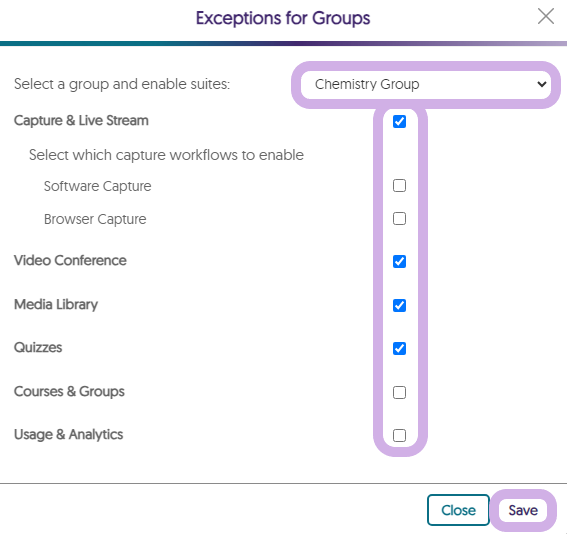Click the group selector chevron arrow
This screenshot has width=567, height=534.
pos(542,85)
